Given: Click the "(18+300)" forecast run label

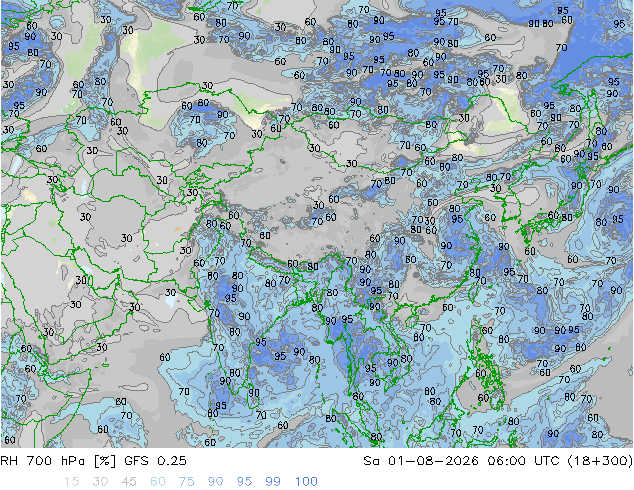Looking at the screenshot, I should click(x=600, y=461).
